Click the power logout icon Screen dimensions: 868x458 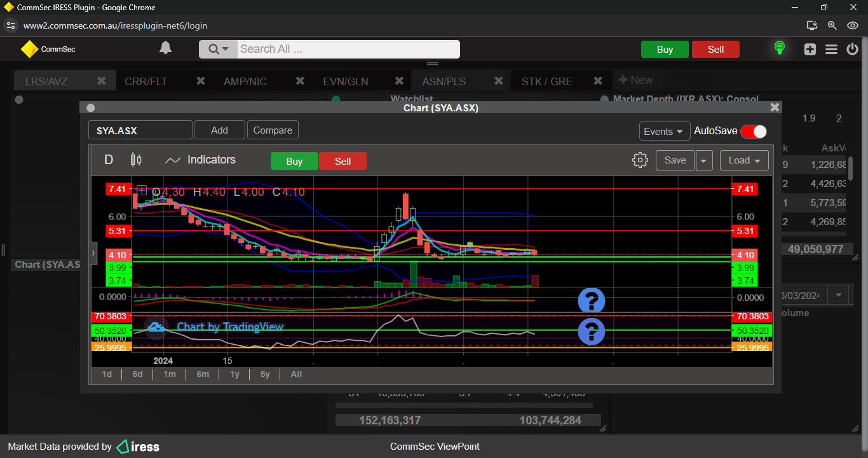coord(852,49)
